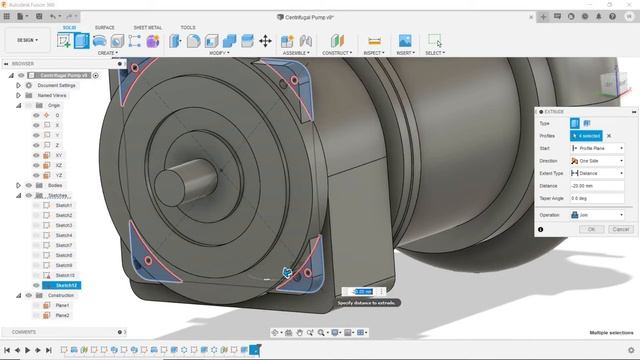Toggle visibility of the XY plane

click(36, 156)
